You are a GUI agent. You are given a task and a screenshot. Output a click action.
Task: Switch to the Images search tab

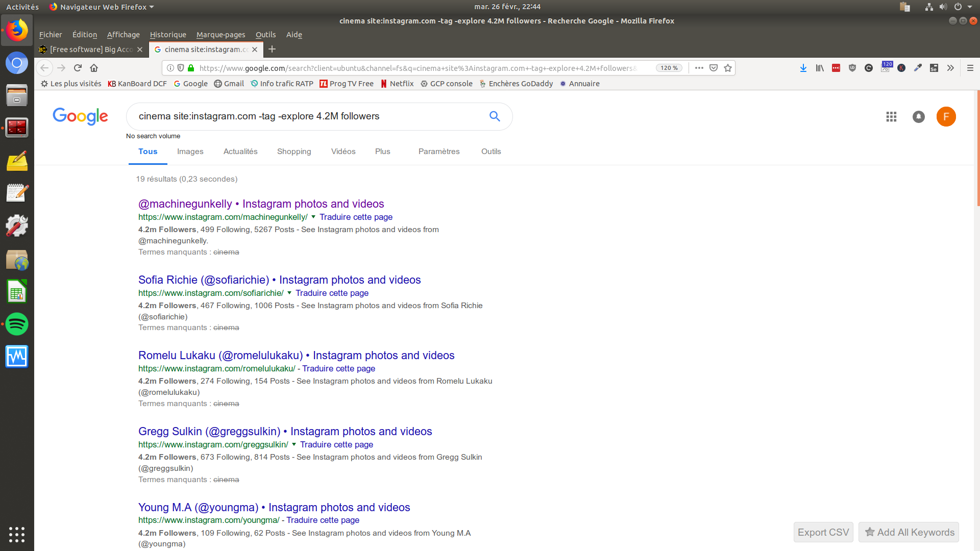point(190,152)
